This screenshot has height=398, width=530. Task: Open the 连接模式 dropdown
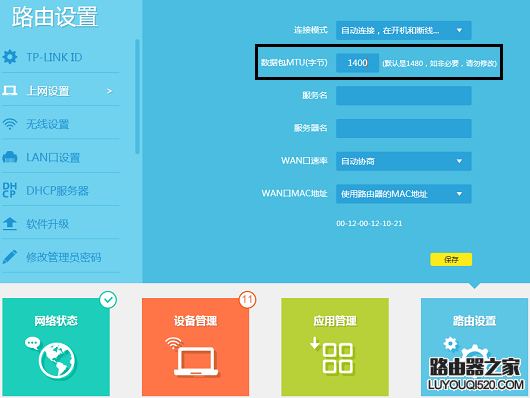pyautogui.click(x=404, y=30)
